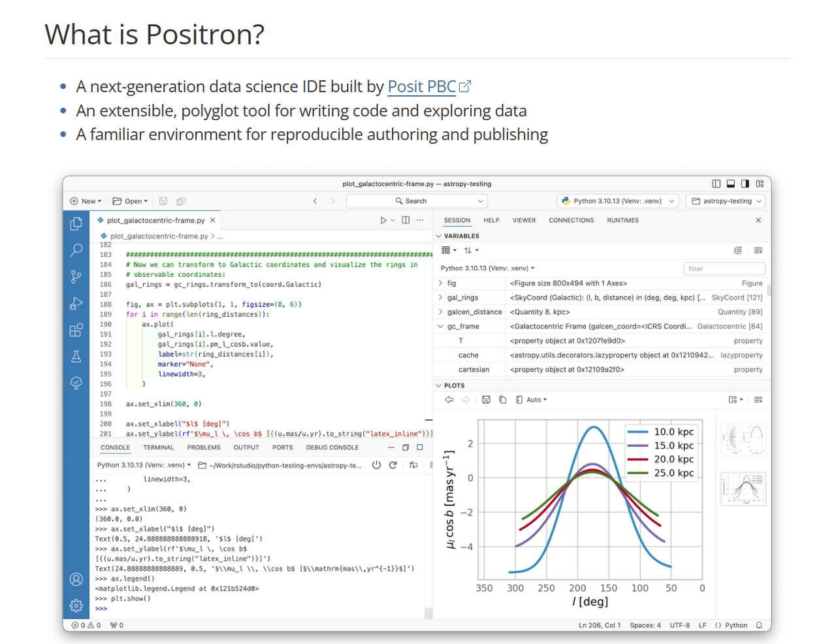
Task: Shut down the console interpreter with power icon
Action: [376, 465]
